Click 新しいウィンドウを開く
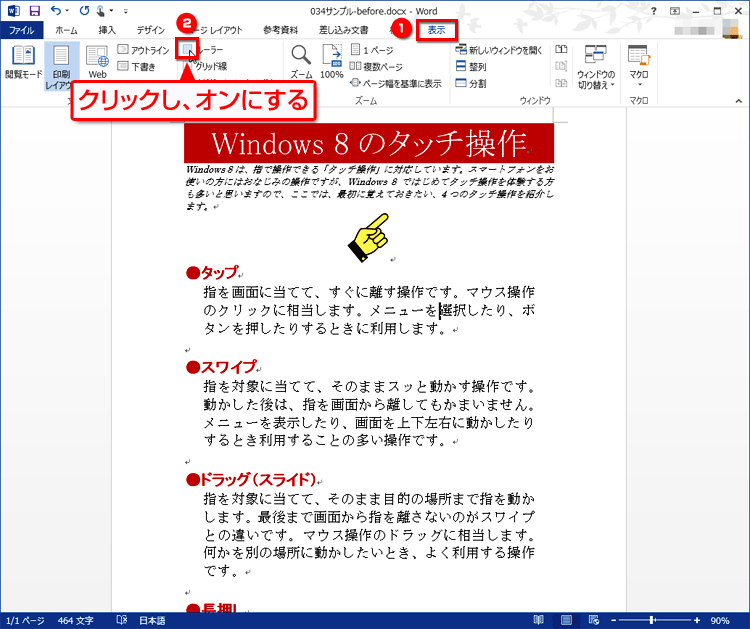Viewport: 750px width, 629px height. click(x=498, y=50)
